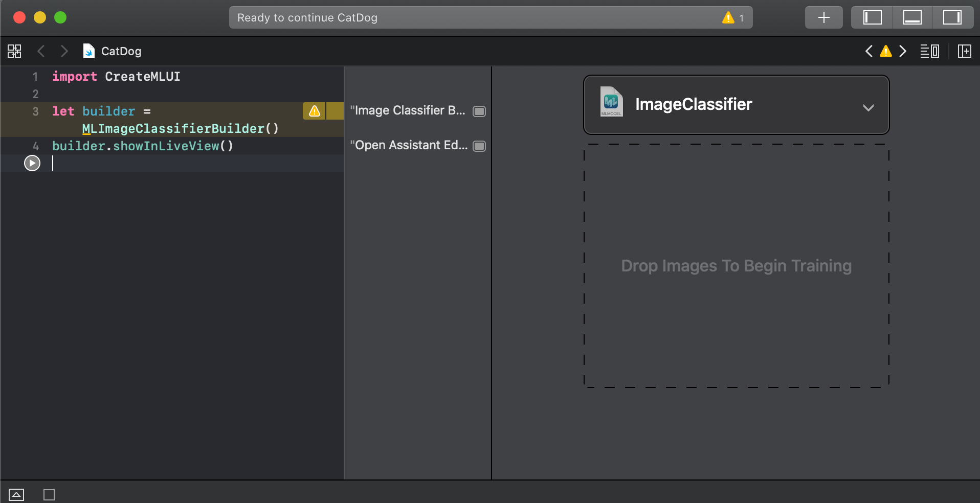Toggle the navigator panel on left
This screenshot has width=980, height=503.
click(x=872, y=17)
